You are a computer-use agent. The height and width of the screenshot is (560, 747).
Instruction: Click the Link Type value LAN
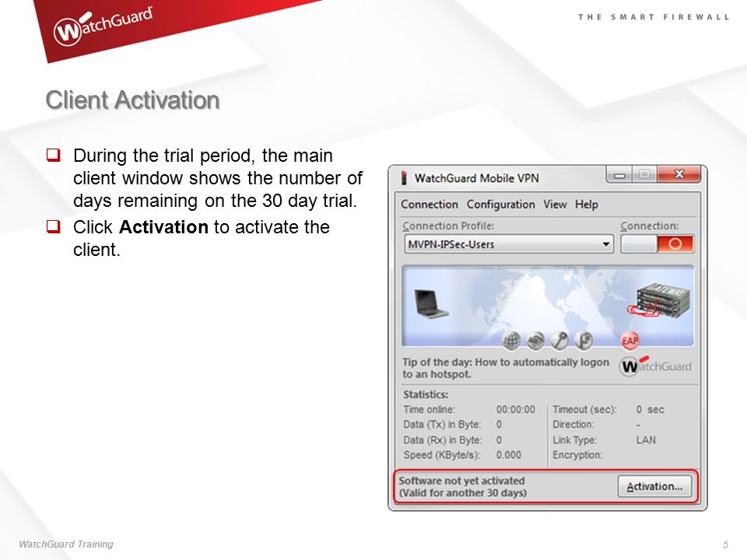(x=646, y=440)
